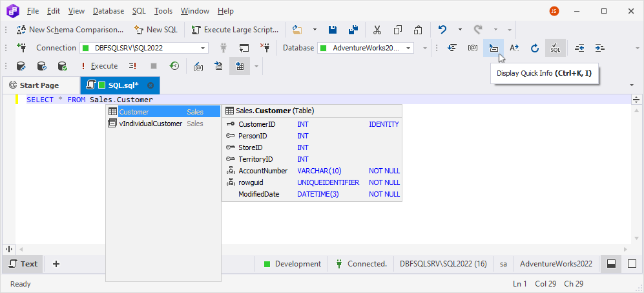Image resolution: width=644 pixels, height=293 pixels.
Task: Open the Window menu
Action: tap(194, 11)
